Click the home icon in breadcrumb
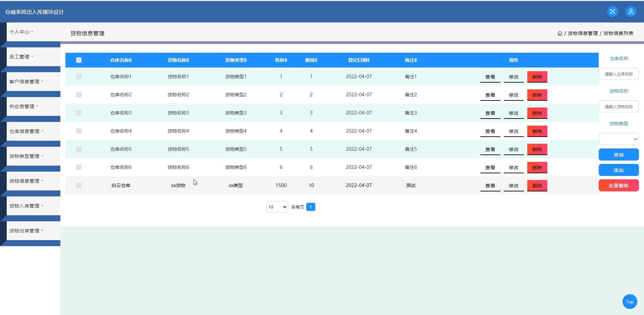Image resolution: width=644 pixels, height=315 pixels. [x=559, y=33]
